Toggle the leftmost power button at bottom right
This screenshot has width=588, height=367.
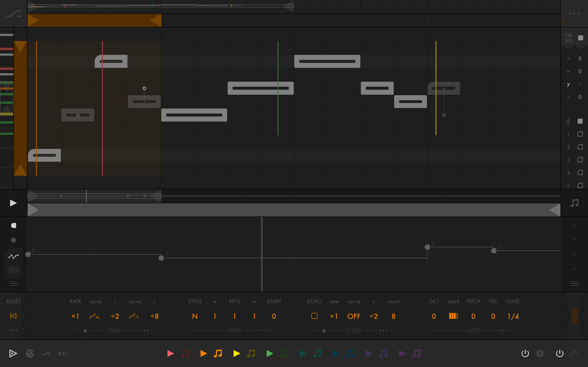(x=525, y=353)
